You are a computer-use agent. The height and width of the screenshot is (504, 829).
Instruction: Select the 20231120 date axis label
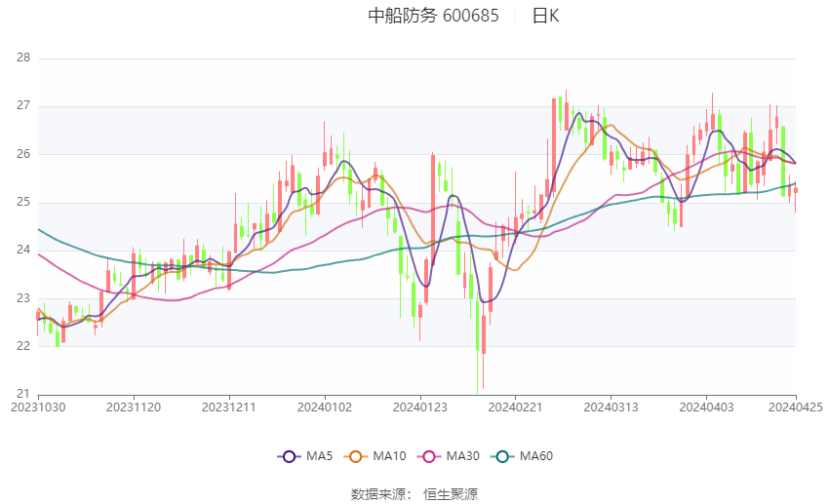coord(134,407)
